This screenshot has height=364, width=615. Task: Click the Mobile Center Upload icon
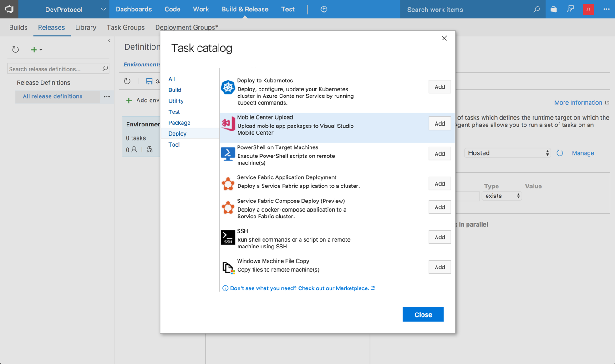[x=228, y=123]
